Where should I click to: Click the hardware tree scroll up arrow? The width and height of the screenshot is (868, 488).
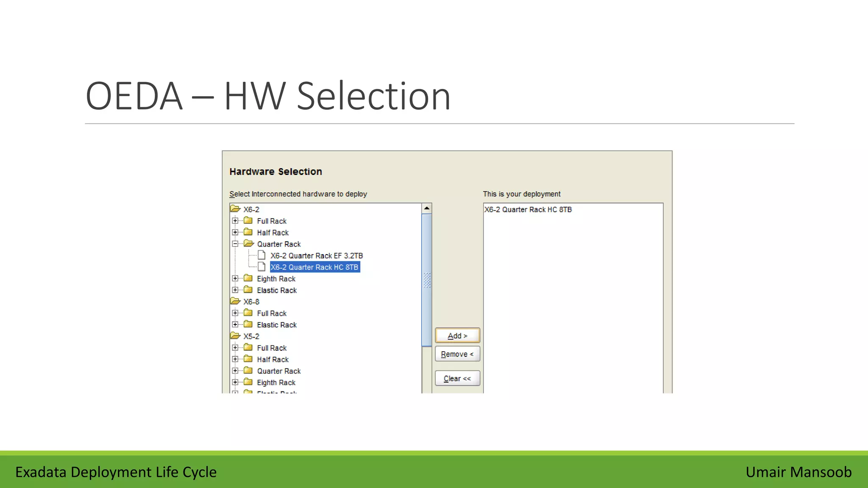(x=427, y=208)
